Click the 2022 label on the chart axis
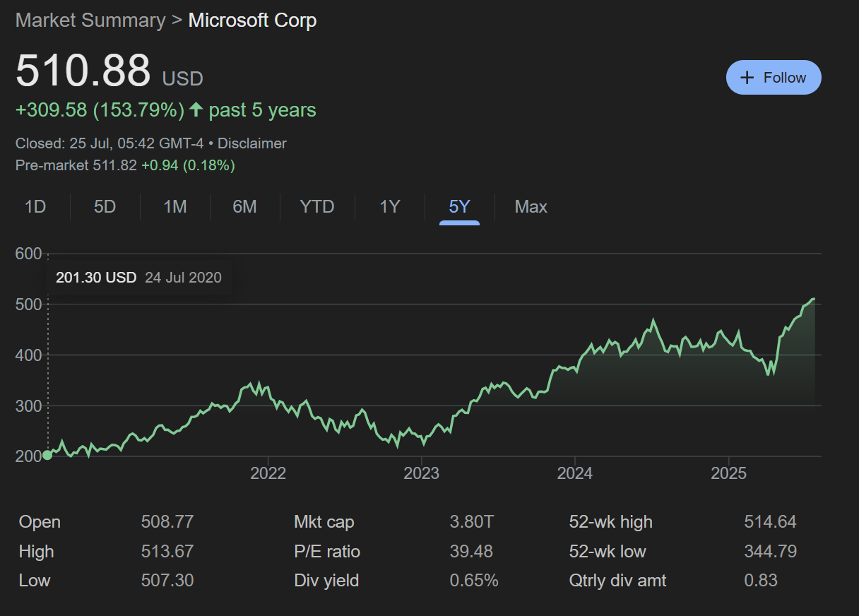 [x=268, y=473]
